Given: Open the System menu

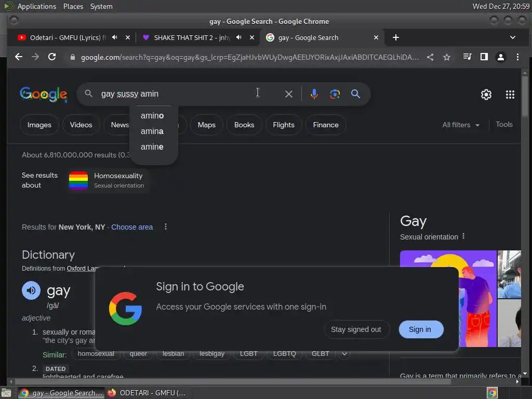Looking at the screenshot, I should pos(101,6).
